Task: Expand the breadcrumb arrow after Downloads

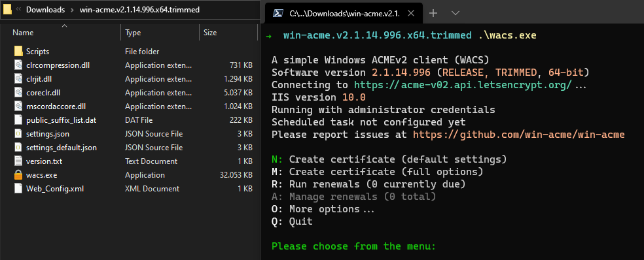Action: [72, 9]
